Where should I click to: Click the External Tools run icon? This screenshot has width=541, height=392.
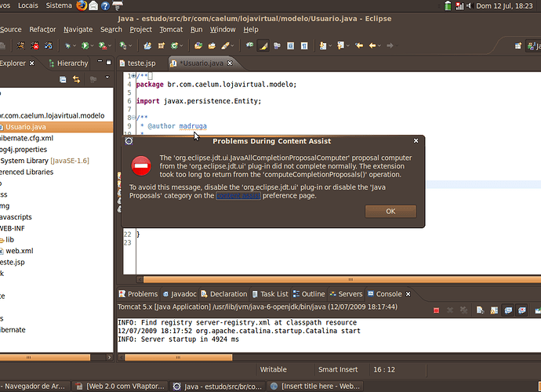[x=103, y=45]
